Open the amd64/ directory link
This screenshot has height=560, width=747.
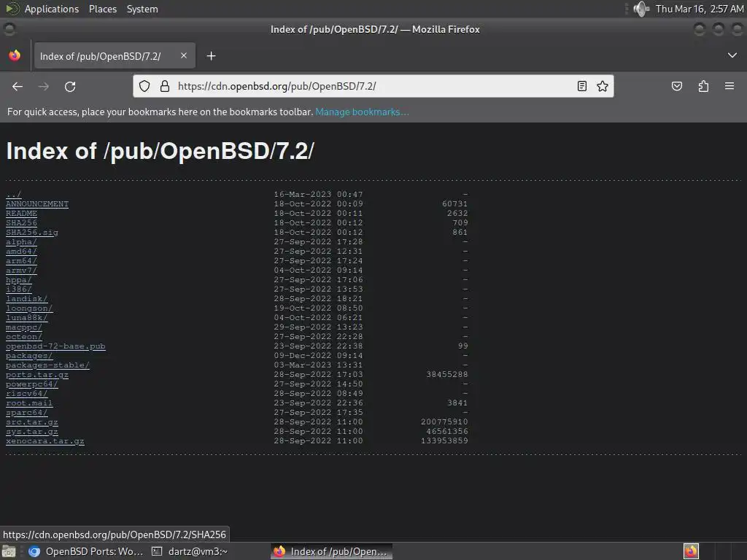tap(21, 252)
